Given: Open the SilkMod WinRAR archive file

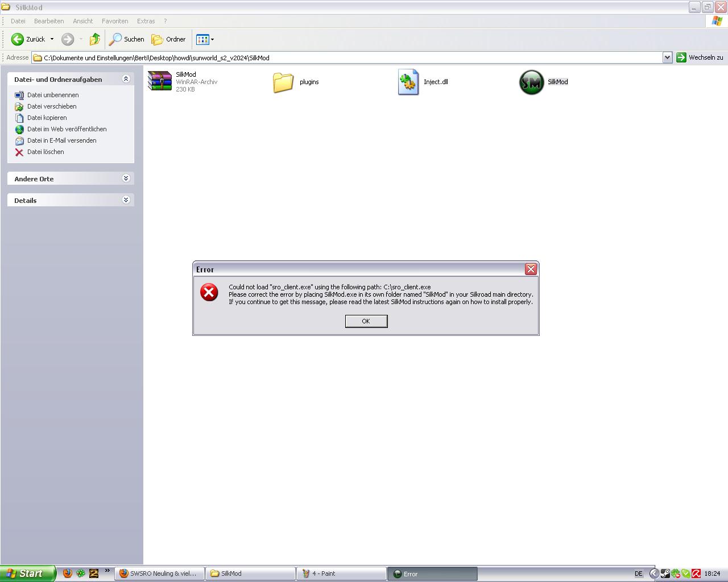Looking at the screenshot, I should coord(160,81).
